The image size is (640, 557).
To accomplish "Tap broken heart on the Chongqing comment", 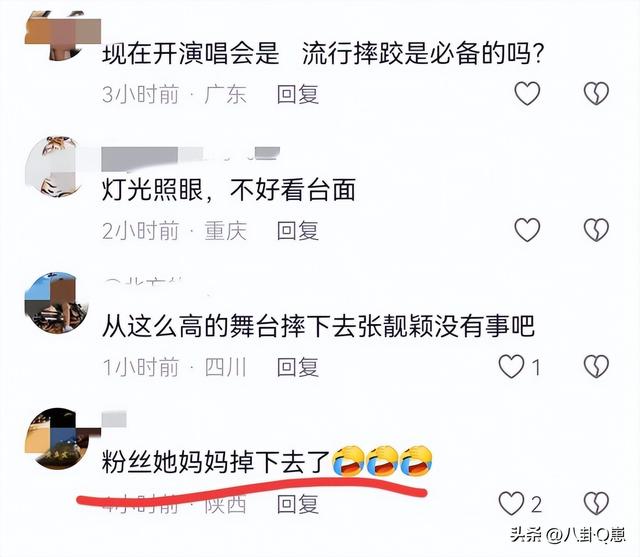I will click(x=596, y=229).
